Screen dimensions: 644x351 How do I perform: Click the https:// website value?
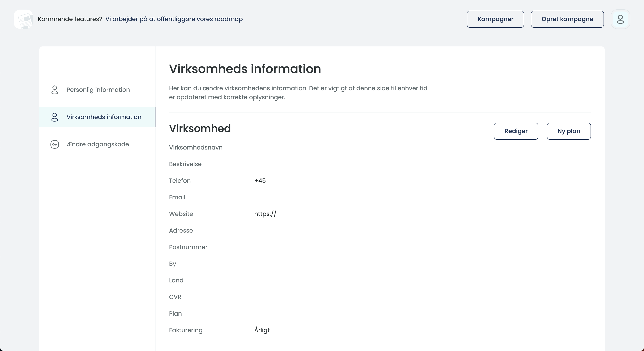coord(265,214)
